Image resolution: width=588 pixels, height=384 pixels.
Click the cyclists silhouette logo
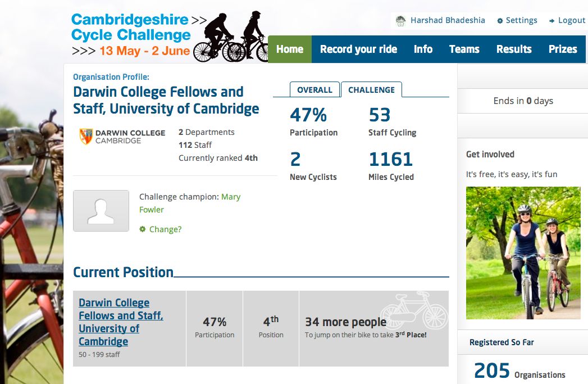(x=231, y=38)
